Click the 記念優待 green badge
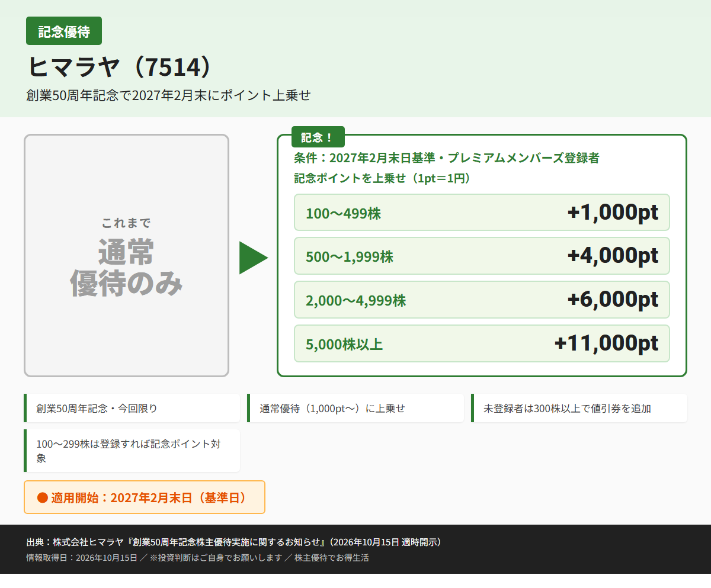 click(x=64, y=31)
